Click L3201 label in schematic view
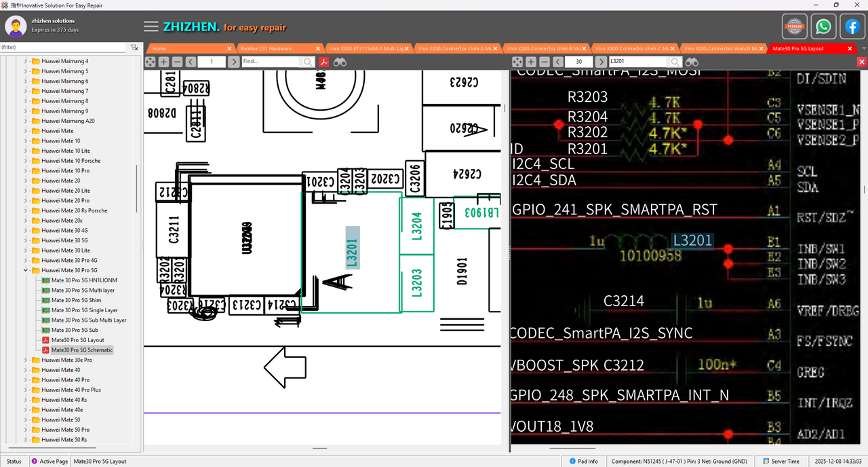868x467 pixels. (692, 240)
